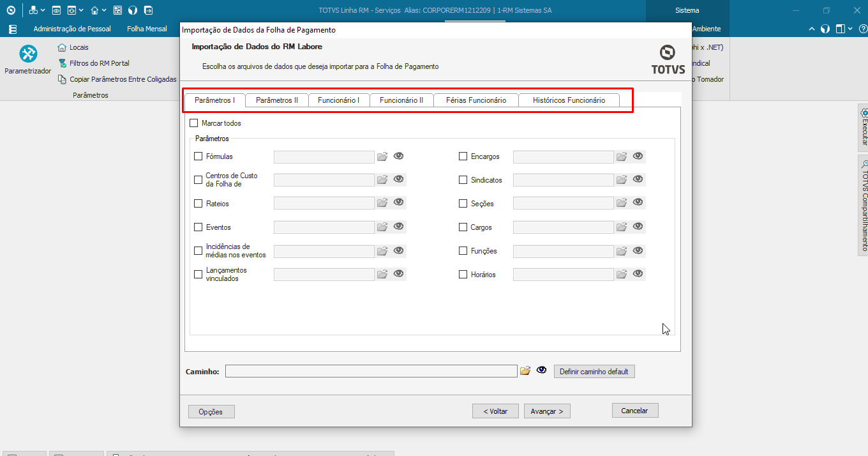
Task: Browse for the Fórmulas file with its folder icon
Action: point(382,156)
